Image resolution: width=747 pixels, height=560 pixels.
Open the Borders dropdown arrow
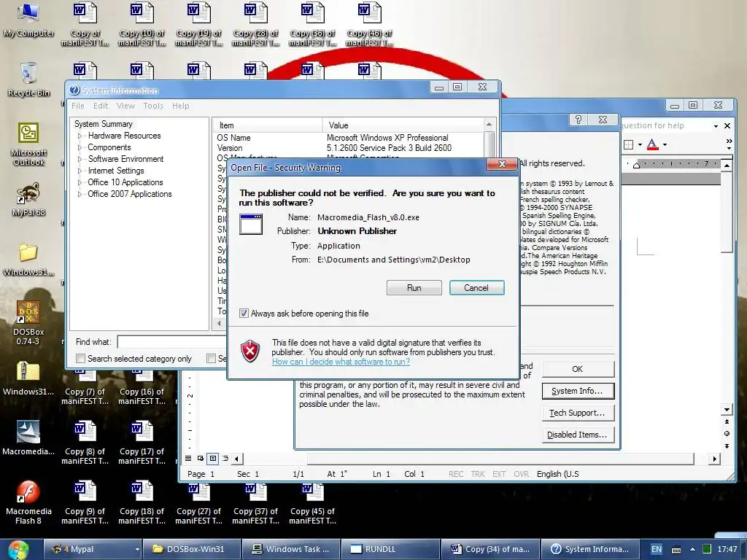coord(639,145)
